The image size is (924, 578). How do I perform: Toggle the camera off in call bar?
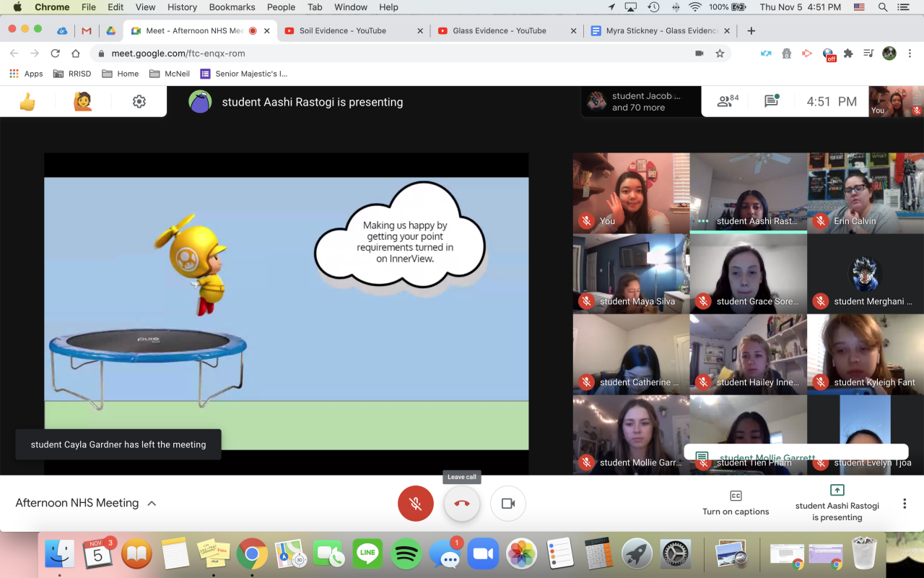coord(508,504)
